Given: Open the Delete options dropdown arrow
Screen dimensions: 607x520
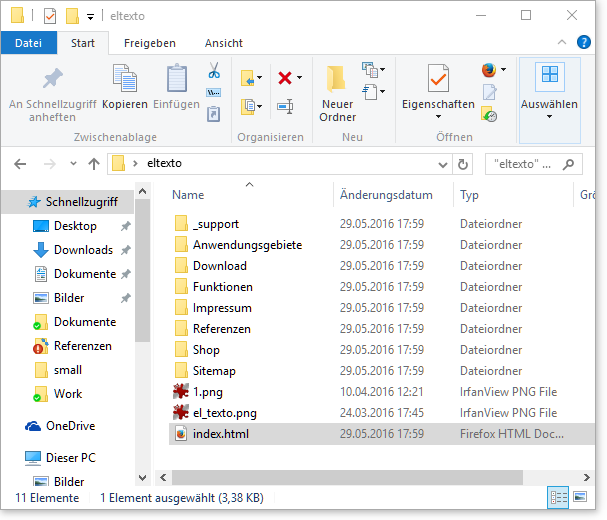Looking at the screenshot, I should click(300, 78).
